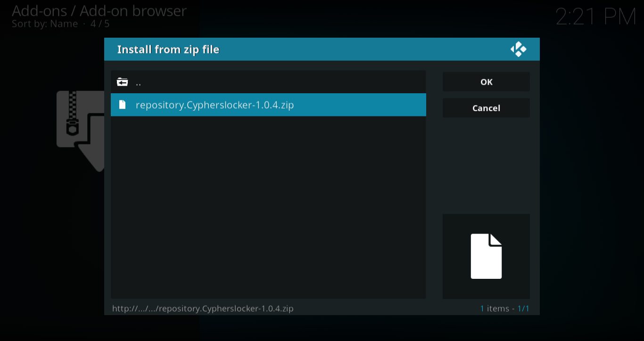Click the '1 items - 1/1' counter
644x341 pixels.
[504, 309]
